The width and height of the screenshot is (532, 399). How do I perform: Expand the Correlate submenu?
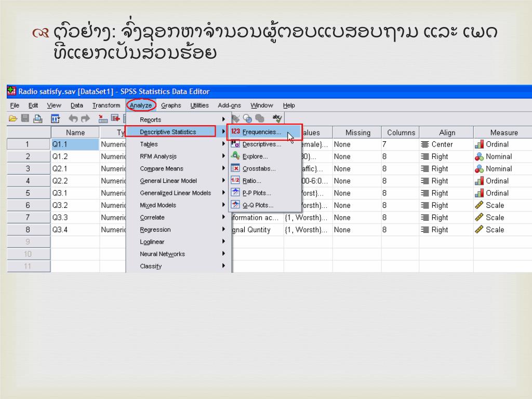click(179, 217)
